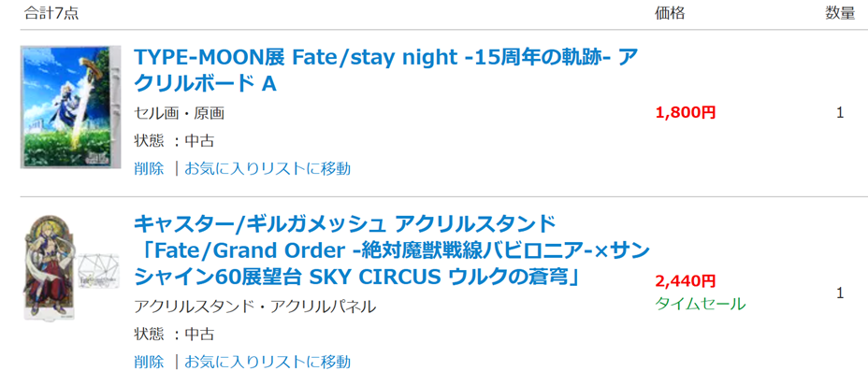Open the TYPE-MOON展 acrylic board thumbnail

[x=71, y=107]
